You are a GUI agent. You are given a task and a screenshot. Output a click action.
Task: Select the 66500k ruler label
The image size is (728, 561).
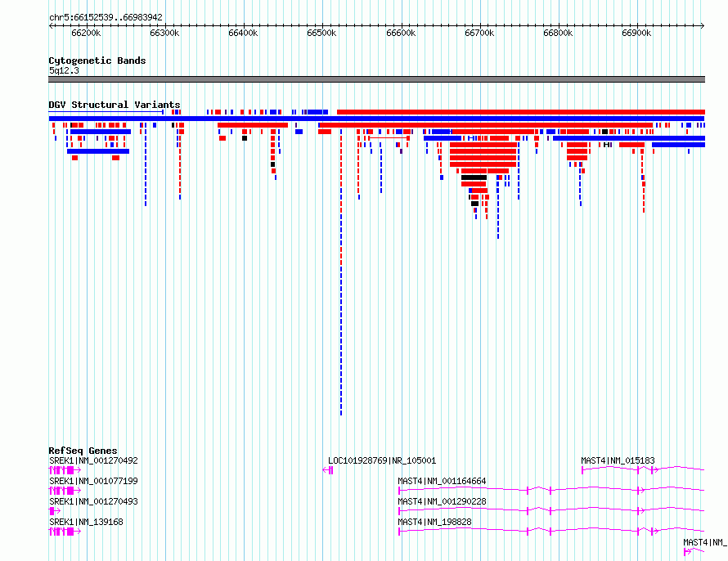pos(321,34)
